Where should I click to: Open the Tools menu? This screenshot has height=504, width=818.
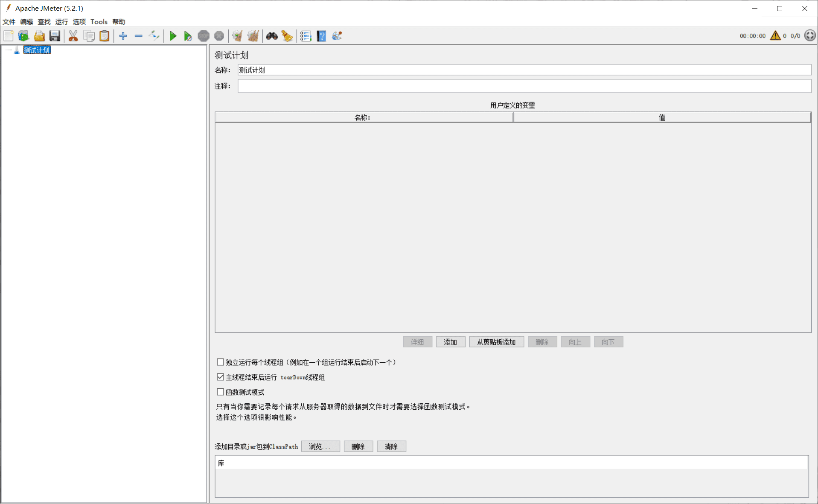tap(99, 22)
